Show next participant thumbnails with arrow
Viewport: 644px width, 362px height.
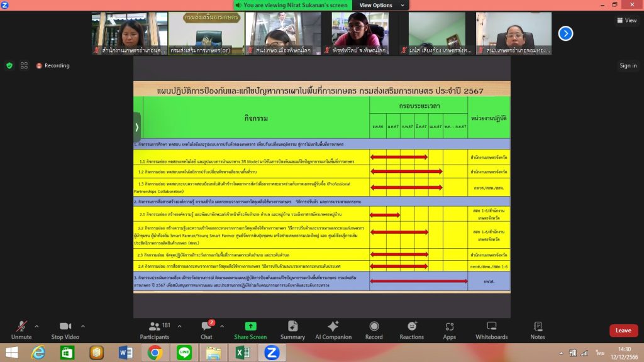(565, 33)
